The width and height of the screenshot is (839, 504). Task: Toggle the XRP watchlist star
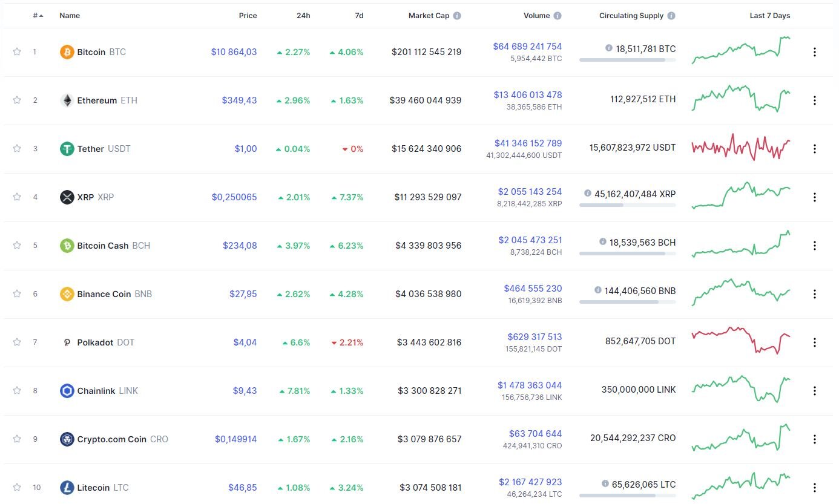pos(17,197)
